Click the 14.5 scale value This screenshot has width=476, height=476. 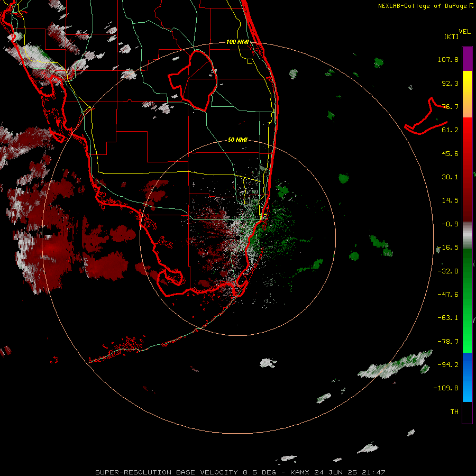pyautogui.click(x=450, y=200)
